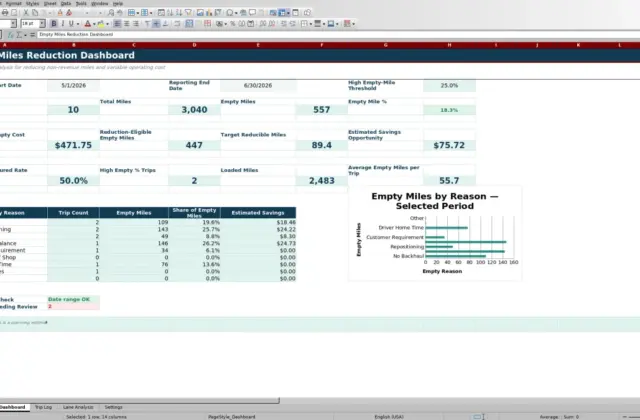Open the font name dropdown arrow

click(13, 24)
